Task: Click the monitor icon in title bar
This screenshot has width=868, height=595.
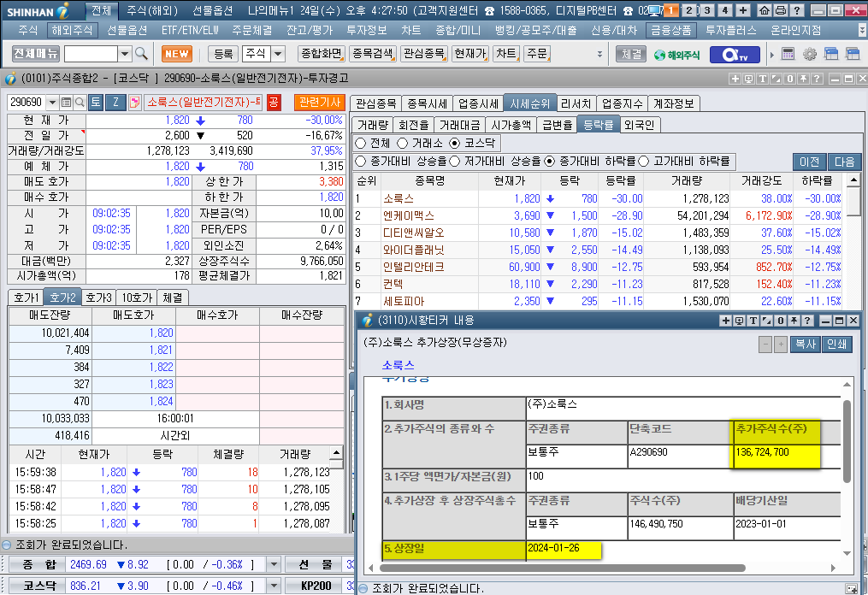Action: click(655, 10)
